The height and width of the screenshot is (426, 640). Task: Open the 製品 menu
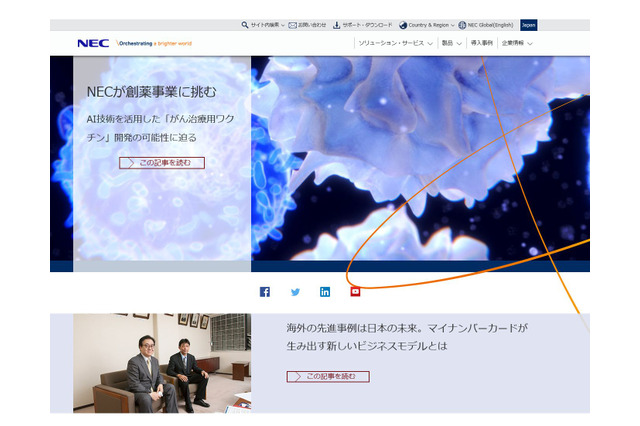point(447,43)
